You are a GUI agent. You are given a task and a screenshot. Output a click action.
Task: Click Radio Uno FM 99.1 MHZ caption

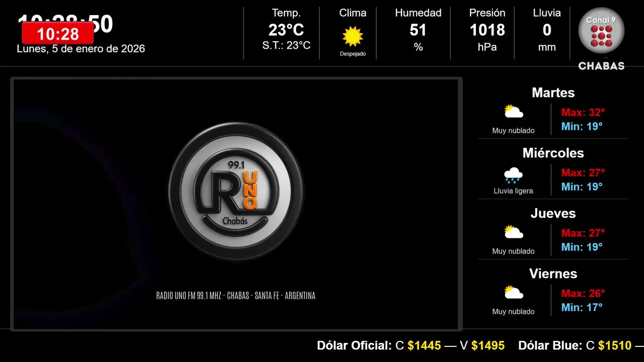(236, 296)
